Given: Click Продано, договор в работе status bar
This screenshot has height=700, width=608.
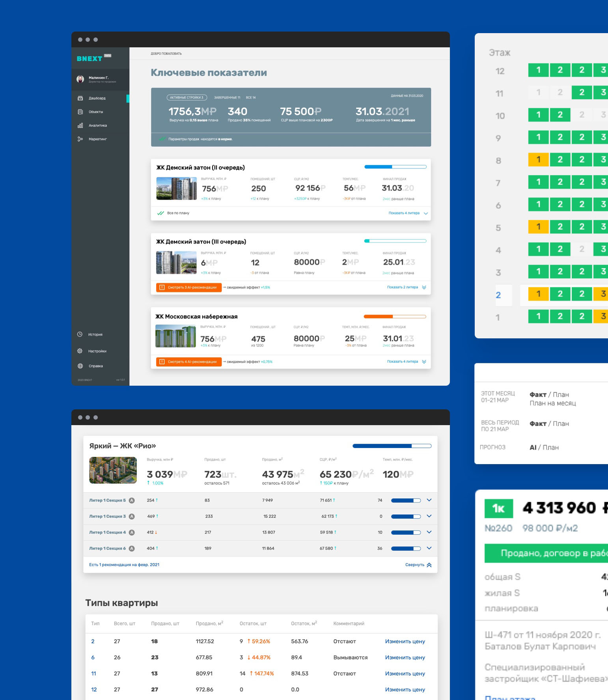Looking at the screenshot, I should 546,553.
